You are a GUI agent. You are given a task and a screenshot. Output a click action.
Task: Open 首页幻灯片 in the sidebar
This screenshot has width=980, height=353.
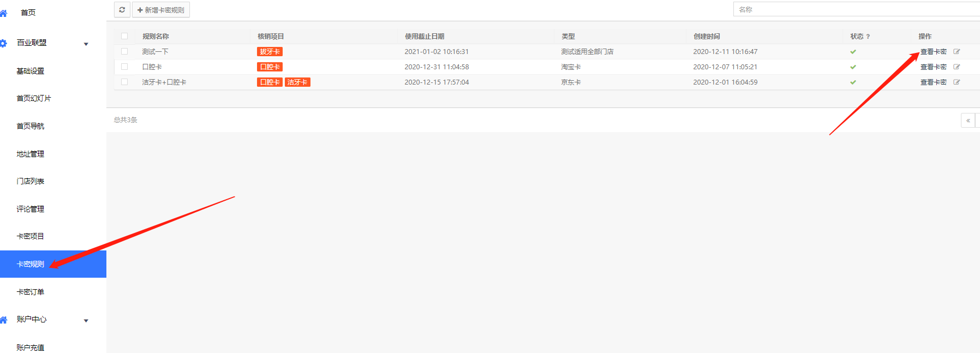[34, 98]
